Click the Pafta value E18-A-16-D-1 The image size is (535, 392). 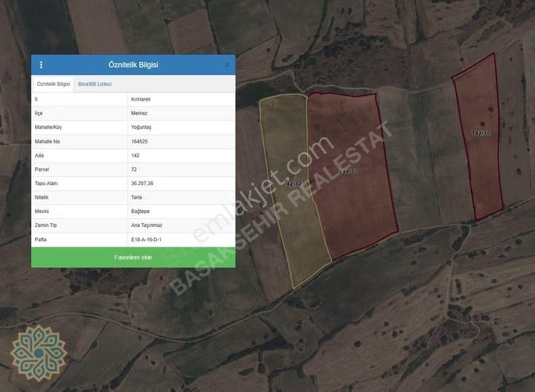pos(146,240)
